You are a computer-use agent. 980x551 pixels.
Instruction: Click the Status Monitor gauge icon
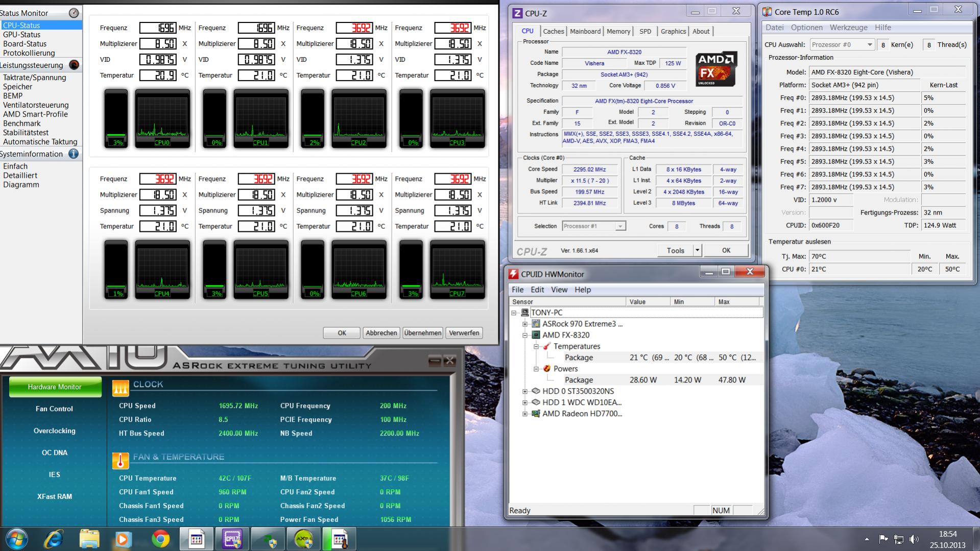(74, 13)
